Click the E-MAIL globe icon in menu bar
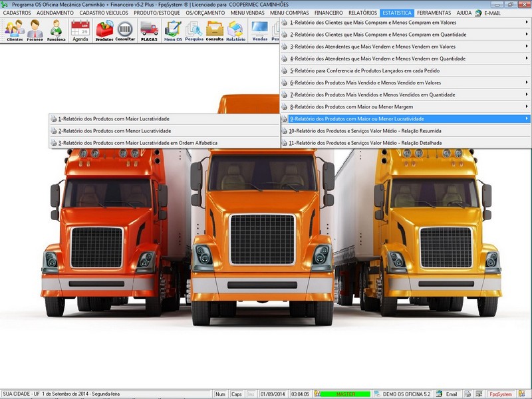 [478, 13]
